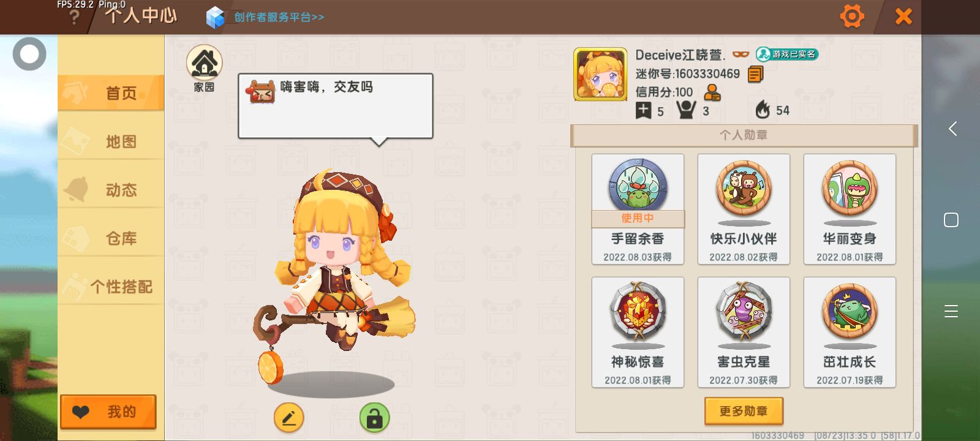Toggle the green lock icon
This screenshot has height=441, width=980.
click(x=374, y=418)
